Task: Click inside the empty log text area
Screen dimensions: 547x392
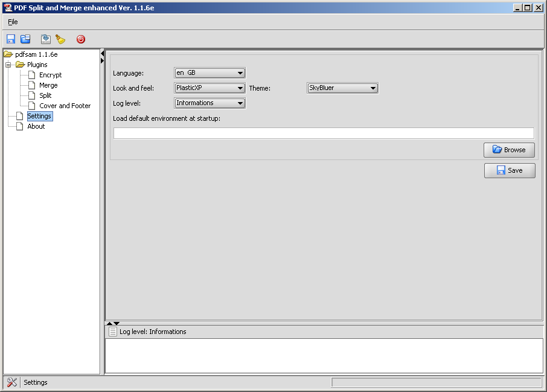Action: coord(324,356)
